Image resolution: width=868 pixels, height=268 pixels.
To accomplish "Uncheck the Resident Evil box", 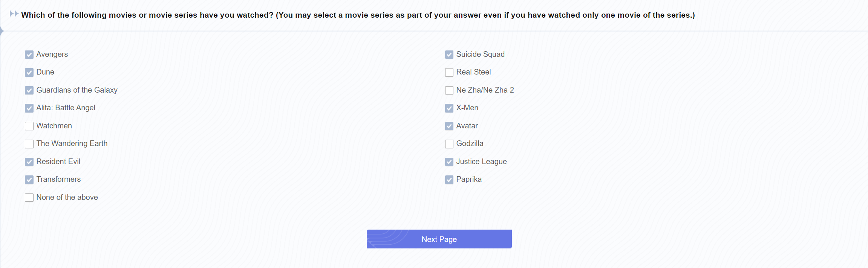I will coord(29,162).
